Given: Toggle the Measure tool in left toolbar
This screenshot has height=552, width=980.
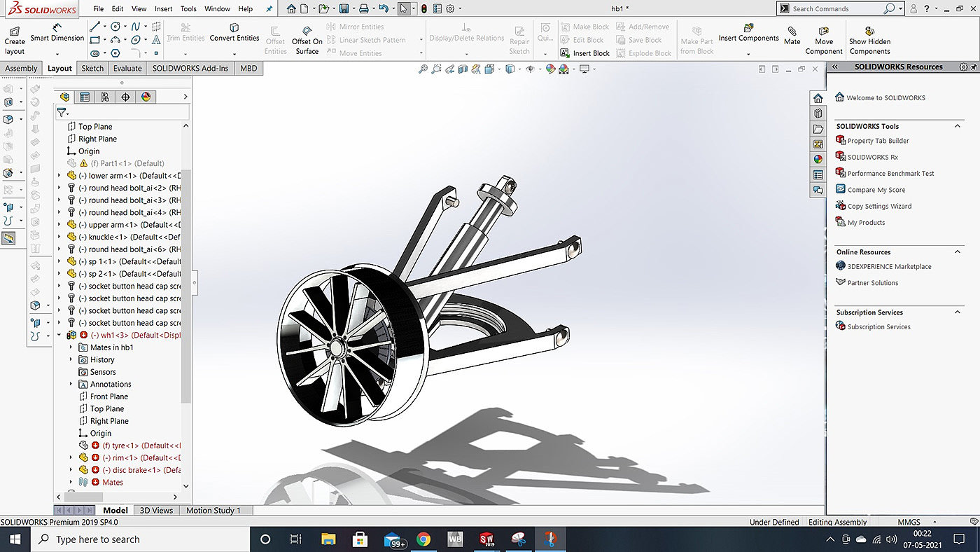Looking at the screenshot, I should (x=8, y=238).
